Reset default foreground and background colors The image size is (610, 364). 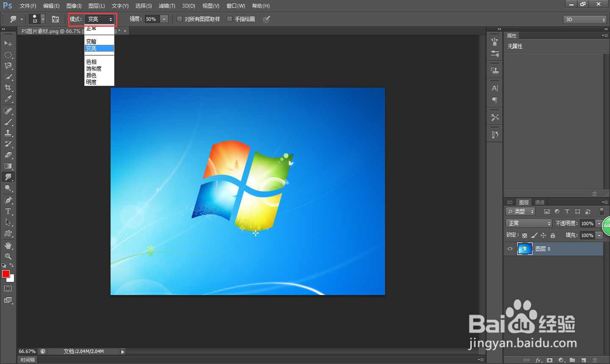(4, 265)
